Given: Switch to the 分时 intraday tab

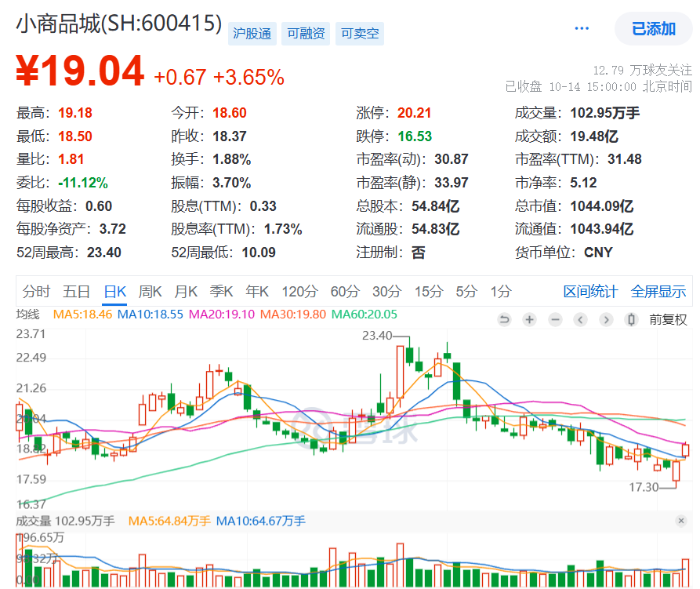Looking at the screenshot, I should pyautogui.click(x=36, y=292).
